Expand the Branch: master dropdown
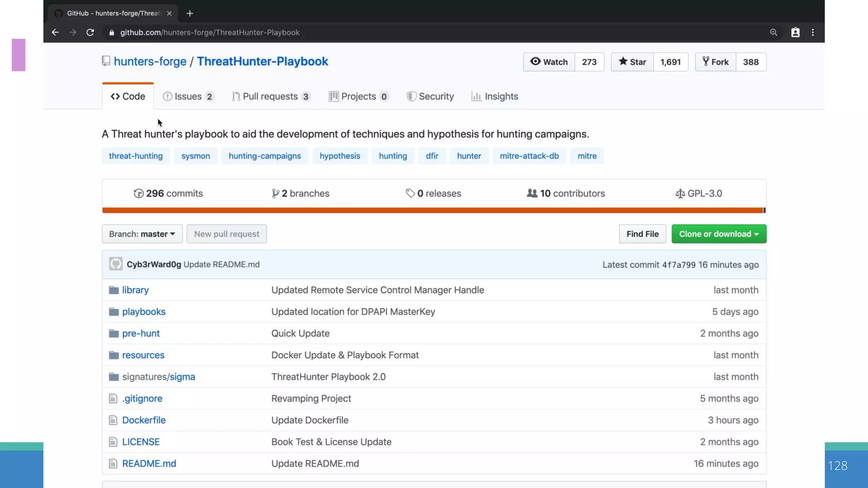Image resolution: width=868 pixels, height=488 pixels. coord(142,234)
